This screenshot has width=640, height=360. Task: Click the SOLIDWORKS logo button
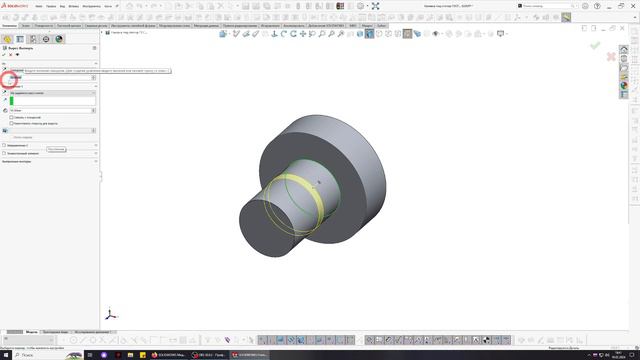click(x=14, y=6)
